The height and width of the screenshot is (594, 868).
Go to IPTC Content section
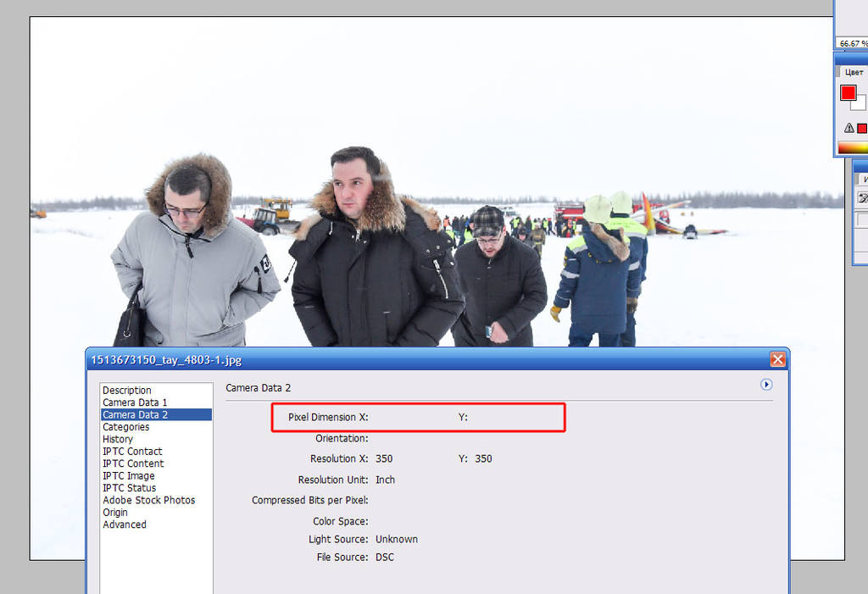click(133, 464)
